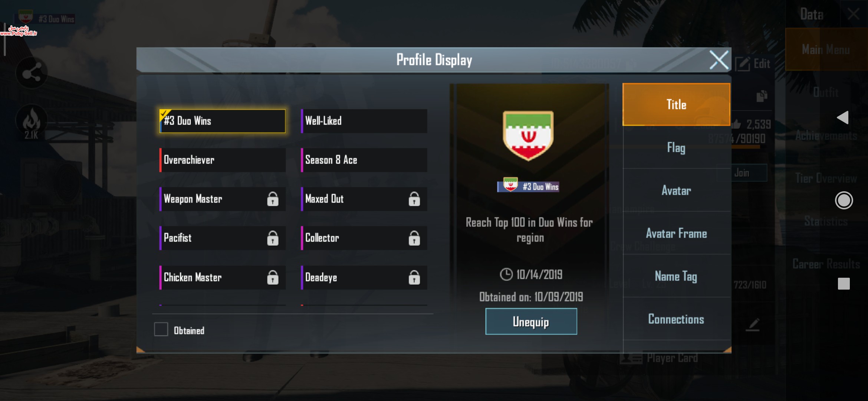868x401 pixels.
Task: Tap the lock icon on Collector
Action: (414, 238)
